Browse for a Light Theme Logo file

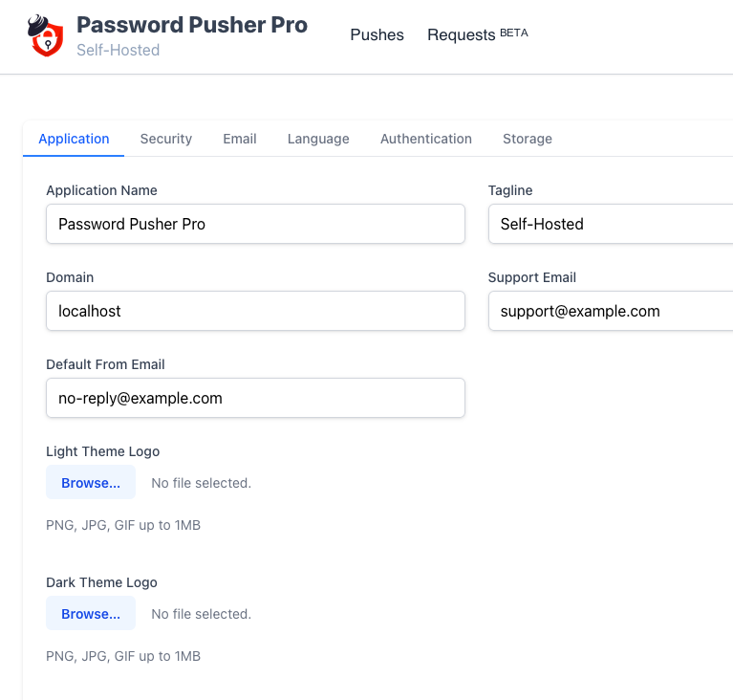click(91, 483)
